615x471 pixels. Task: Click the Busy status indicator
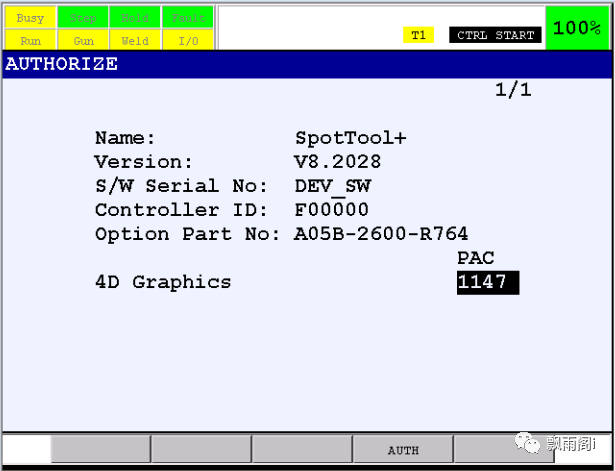point(30,18)
